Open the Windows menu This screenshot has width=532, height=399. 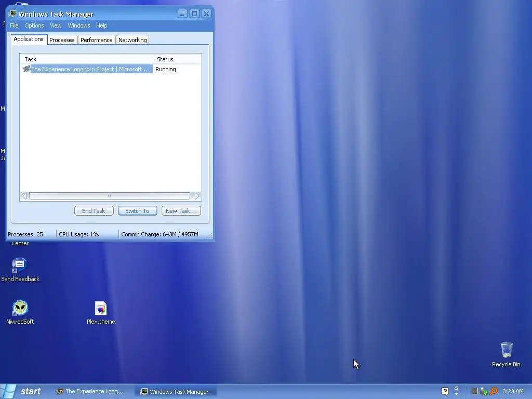[79, 25]
